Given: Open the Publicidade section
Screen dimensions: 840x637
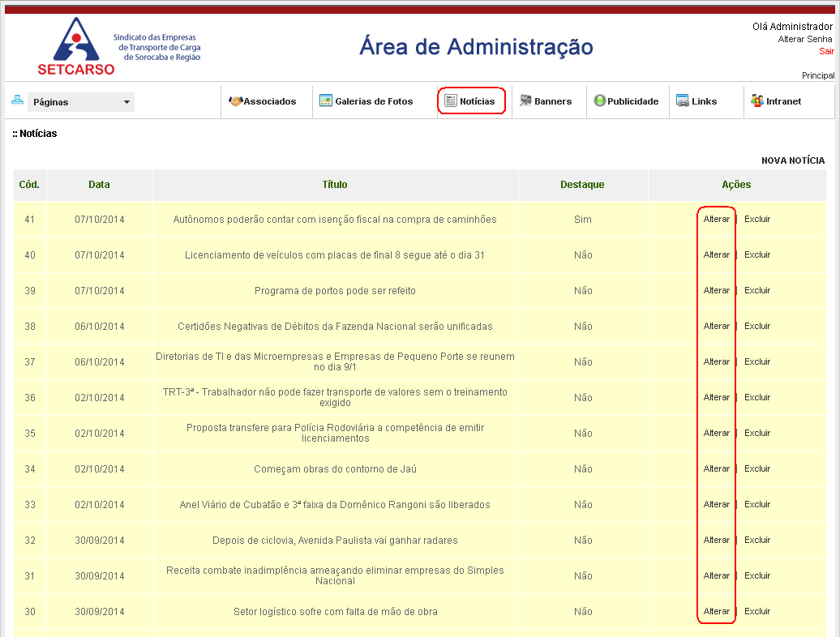Looking at the screenshot, I should [632, 101].
